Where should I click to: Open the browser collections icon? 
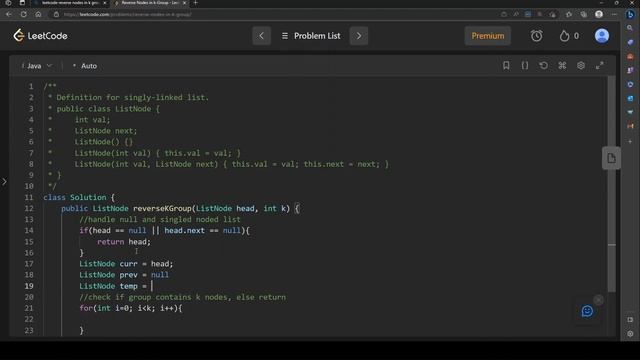coord(584,14)
